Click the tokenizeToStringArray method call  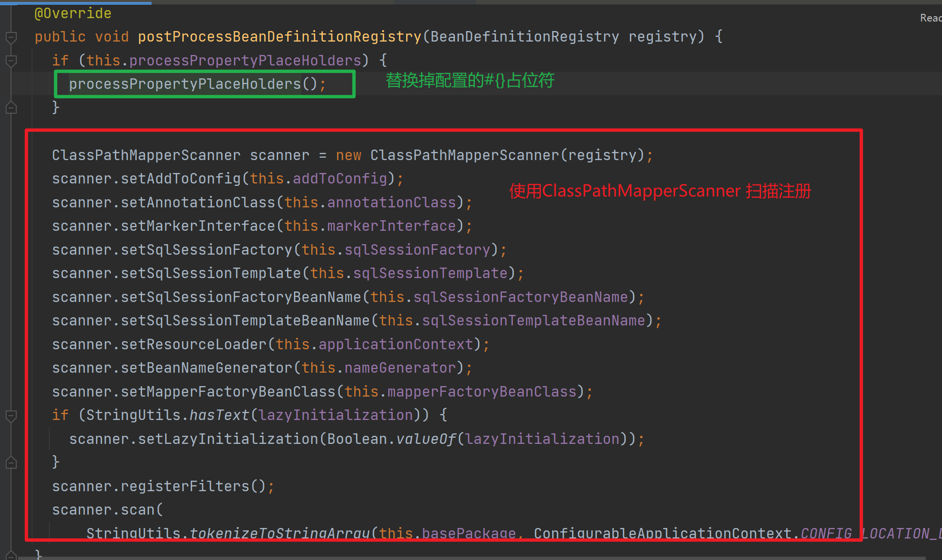click(x=279, y=533)
